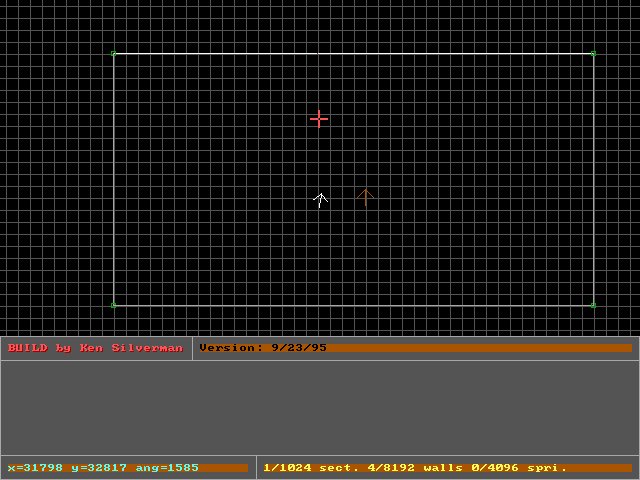Select the top-right green wall vertex
640x480 pixels.
click(593, 53)
